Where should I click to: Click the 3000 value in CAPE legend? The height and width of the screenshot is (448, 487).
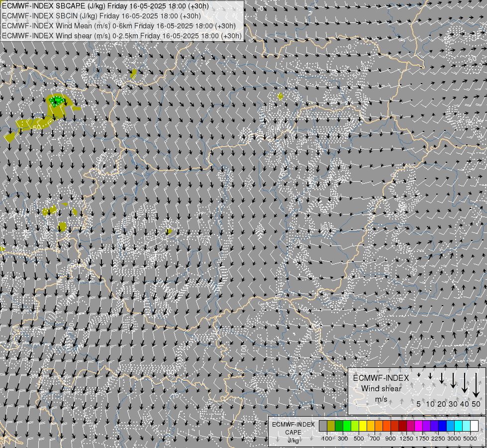pyautogui.click(x=454, y=439)
